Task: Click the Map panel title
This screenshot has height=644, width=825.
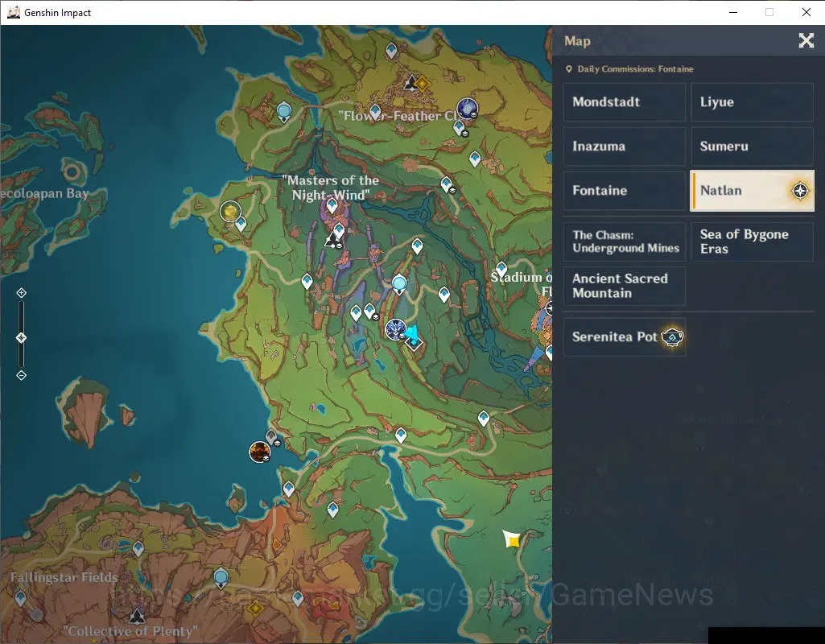Action: pyautogui.click(x=577, y=41)
